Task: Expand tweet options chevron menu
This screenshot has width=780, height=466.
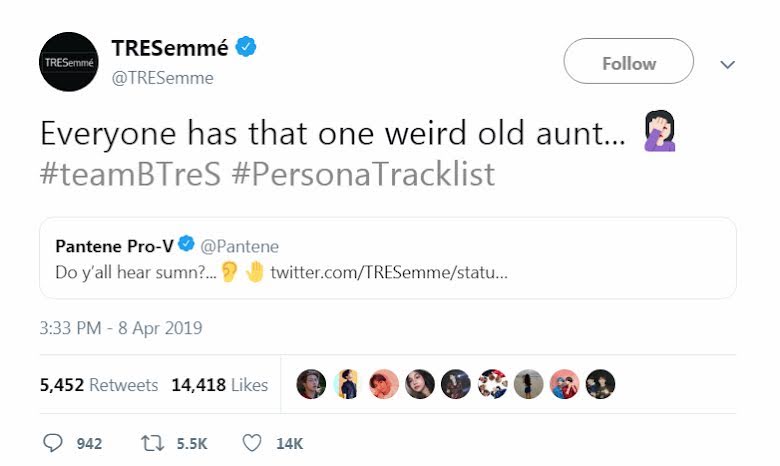Action: click(727, 64)
